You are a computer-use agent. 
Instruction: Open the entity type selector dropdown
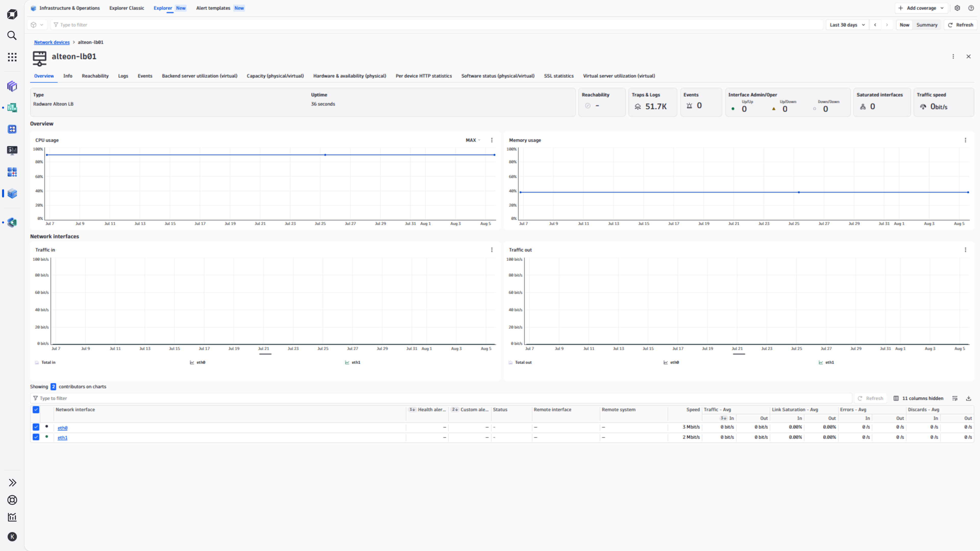pyautogui.click(x=37, y=25)
